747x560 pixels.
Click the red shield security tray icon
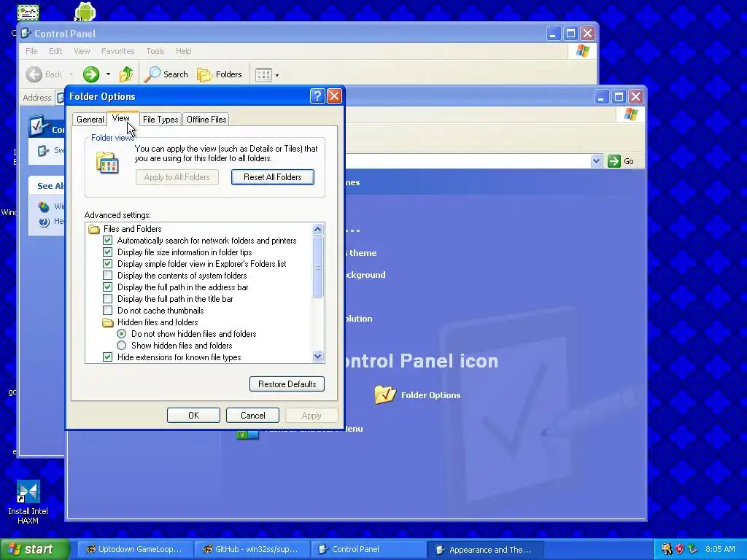click(679, 550)
